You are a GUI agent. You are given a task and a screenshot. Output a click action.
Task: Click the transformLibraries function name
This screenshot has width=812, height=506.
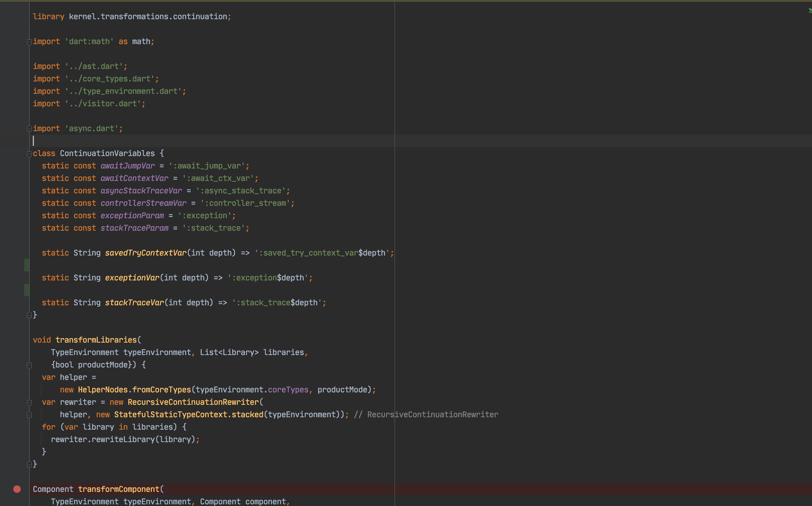(96, 340)
